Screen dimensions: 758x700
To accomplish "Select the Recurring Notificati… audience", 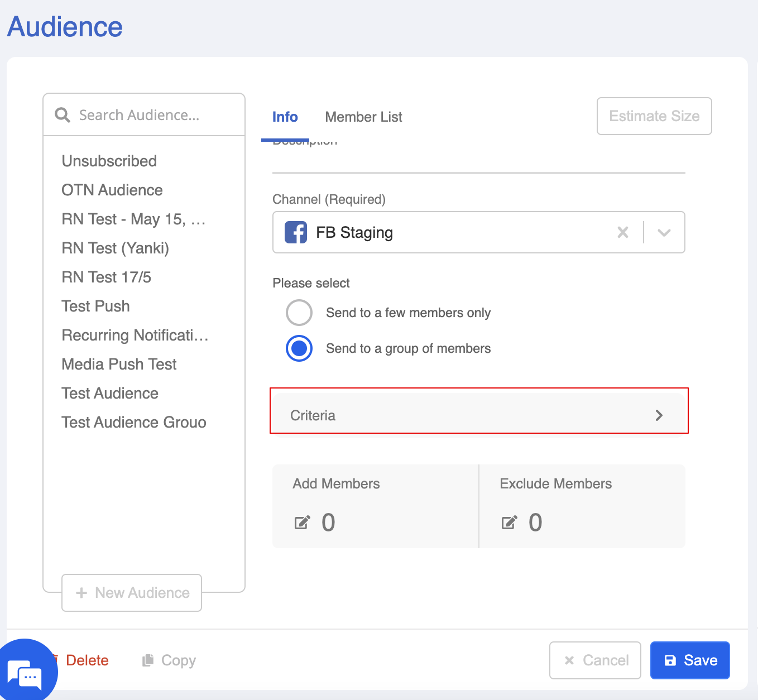I will [135, 335].
